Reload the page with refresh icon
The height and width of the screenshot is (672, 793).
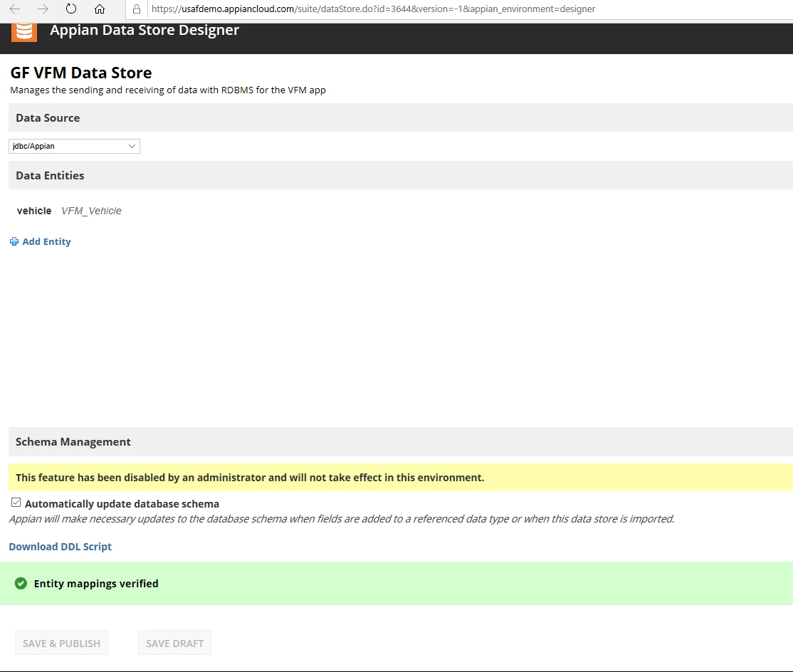(71, 9)
